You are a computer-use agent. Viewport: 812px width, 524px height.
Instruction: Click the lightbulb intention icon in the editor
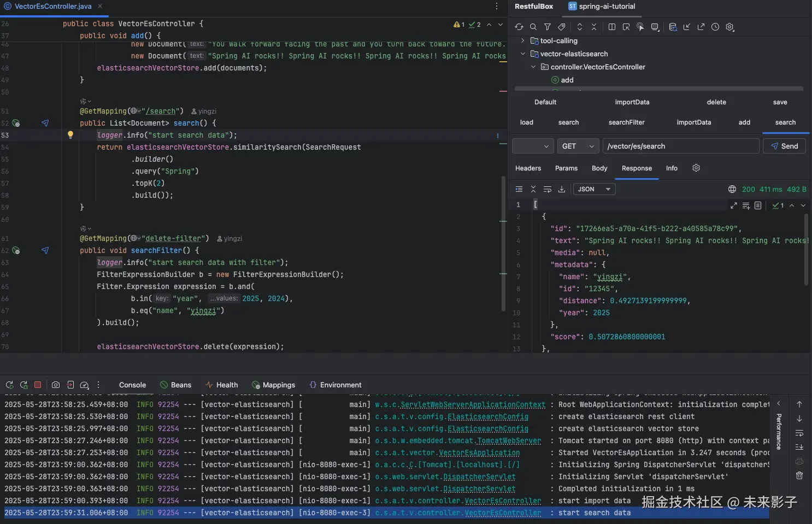(x=70, y=135)
